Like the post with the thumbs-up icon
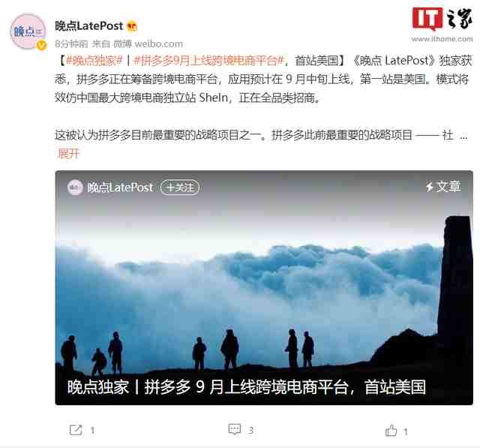The height and width of the screenshot is (448, 480). point(391,431)
